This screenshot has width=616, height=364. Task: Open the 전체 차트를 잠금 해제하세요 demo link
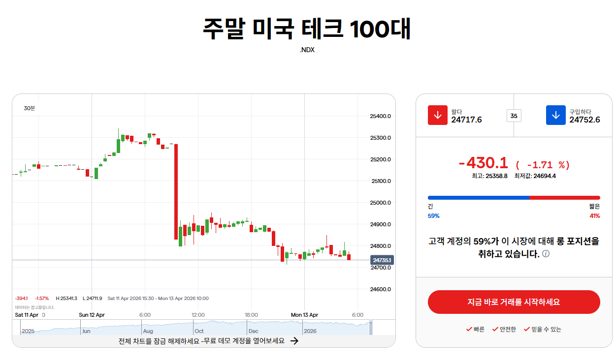(x=201, y=341)
